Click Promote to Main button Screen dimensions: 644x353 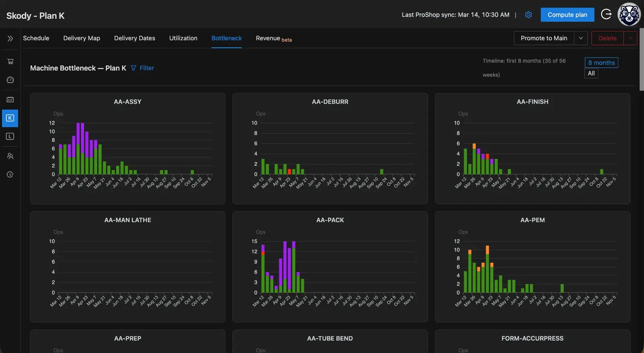point(544,38)
